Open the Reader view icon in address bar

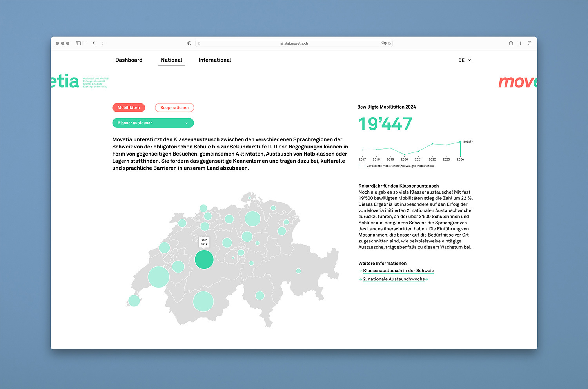point(199,43)
